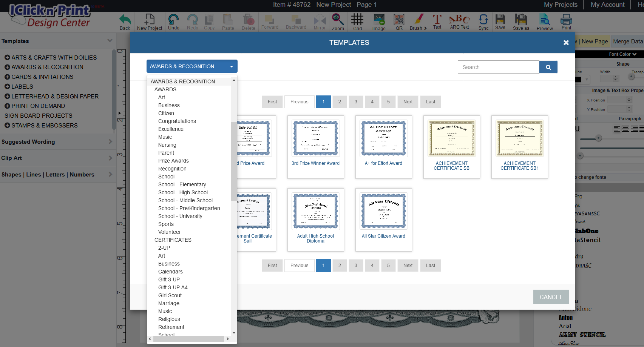Open the AWARDS & RECOGNITION dropdown button
The image size is (644, 347).
[192, 66]
